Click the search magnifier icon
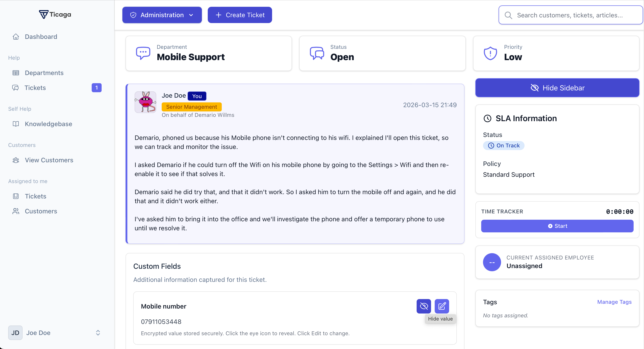The width and height of the screenshot is (644, 349). click(508, 15)
